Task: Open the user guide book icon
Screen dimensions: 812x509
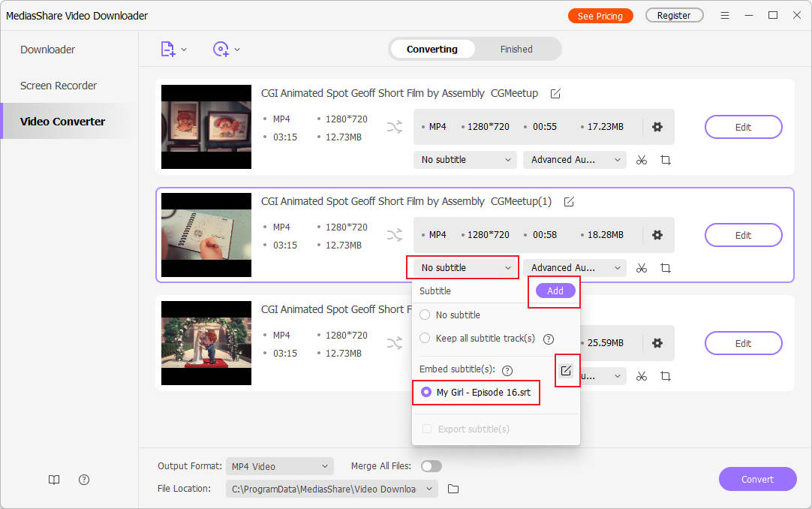Action: click(54, 480)
